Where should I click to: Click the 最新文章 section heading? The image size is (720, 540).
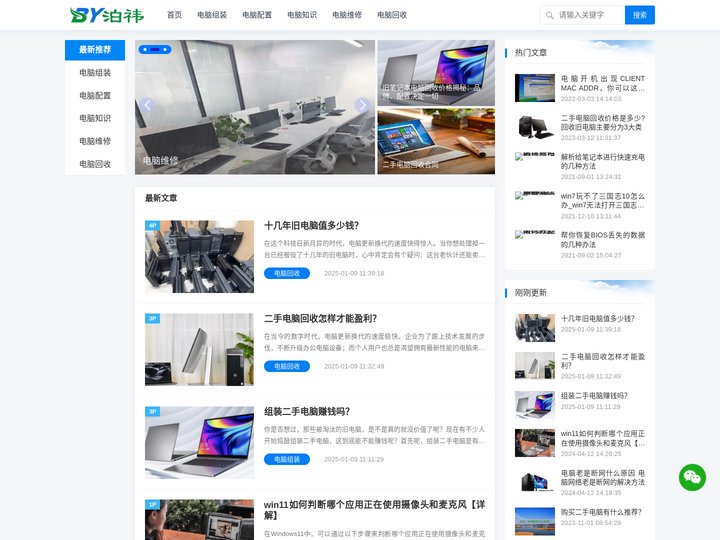click(161, 198)
